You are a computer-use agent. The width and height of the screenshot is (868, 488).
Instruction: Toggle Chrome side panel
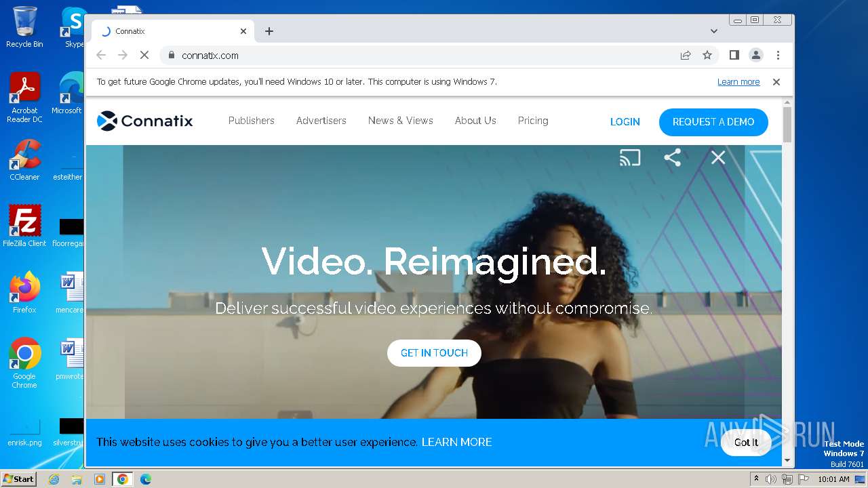pos(734,56)
